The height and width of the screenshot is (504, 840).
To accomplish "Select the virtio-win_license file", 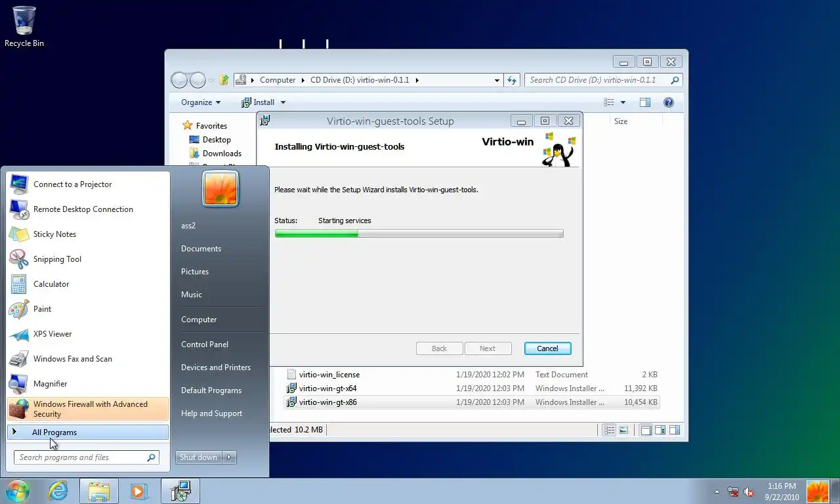I will [471, 375].
